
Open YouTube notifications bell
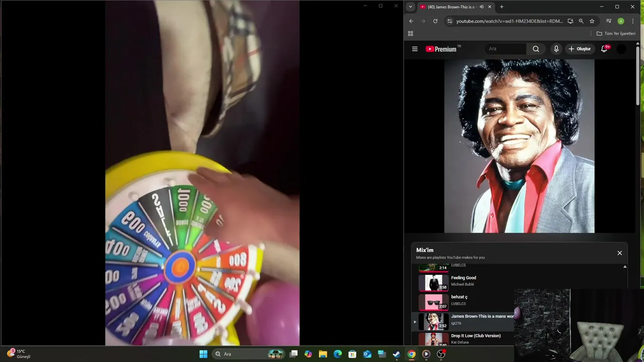coord(604,49)
